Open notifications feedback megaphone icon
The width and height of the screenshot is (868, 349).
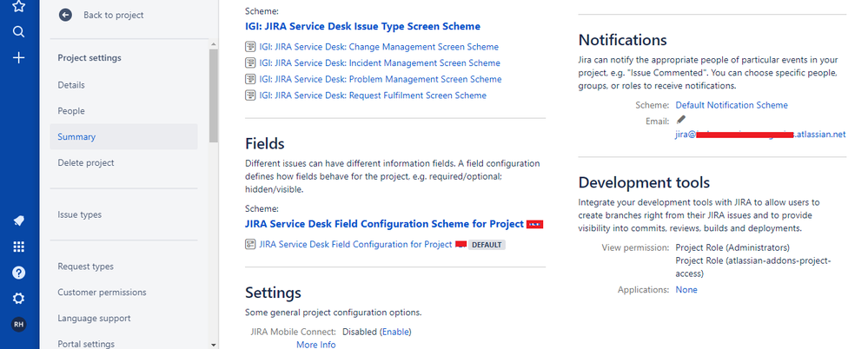tap(18, 221)
